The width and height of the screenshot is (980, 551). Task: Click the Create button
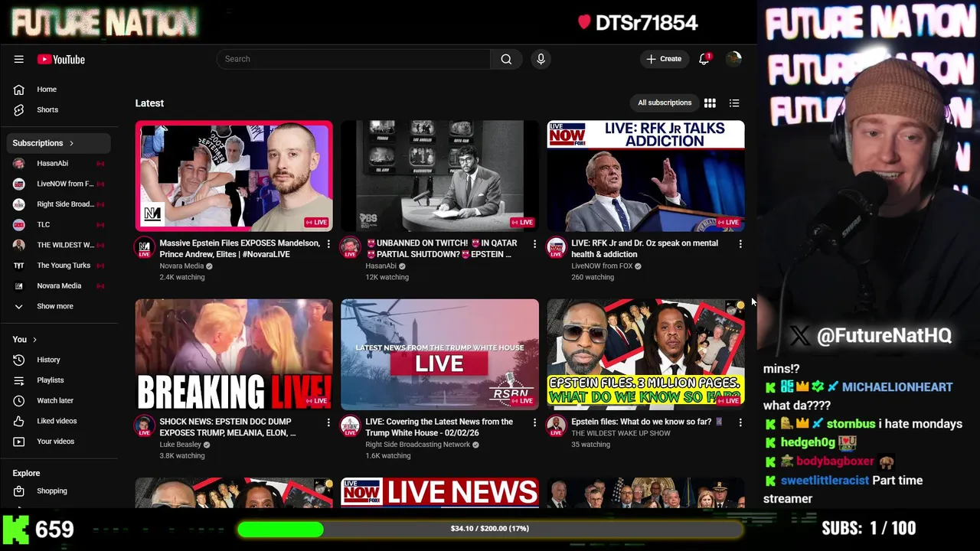click(664, 59)
